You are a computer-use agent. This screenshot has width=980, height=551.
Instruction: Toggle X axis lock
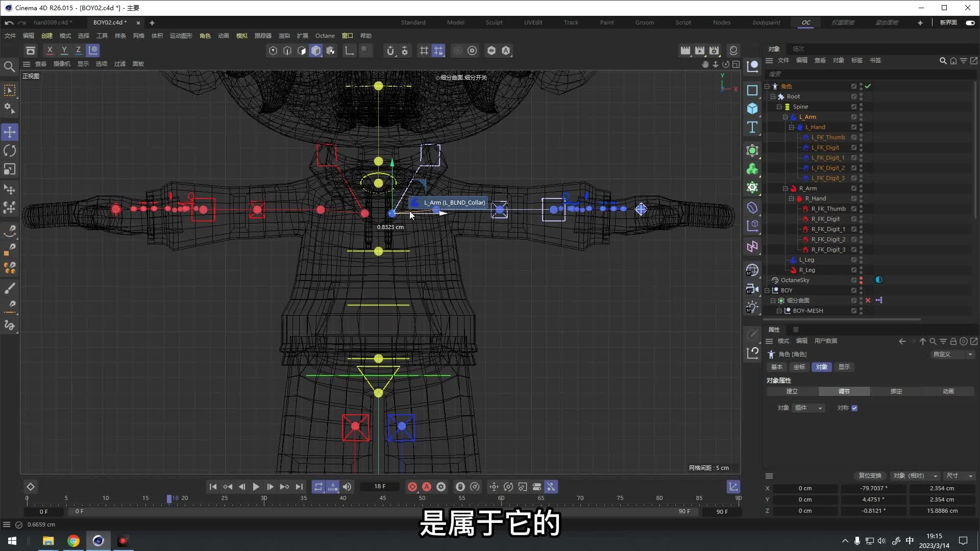tap(50, 51)
